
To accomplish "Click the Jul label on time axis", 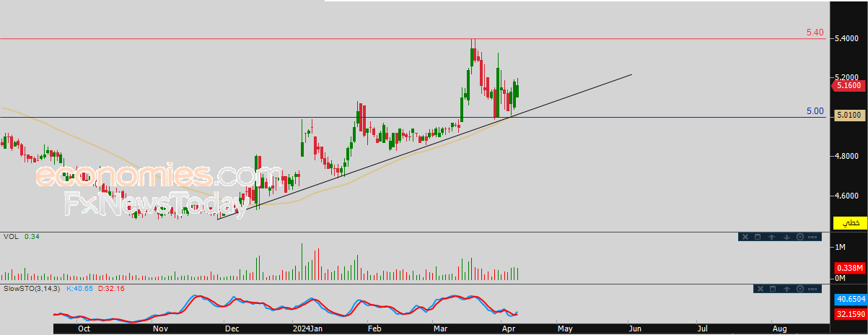I will pos(702,329).
